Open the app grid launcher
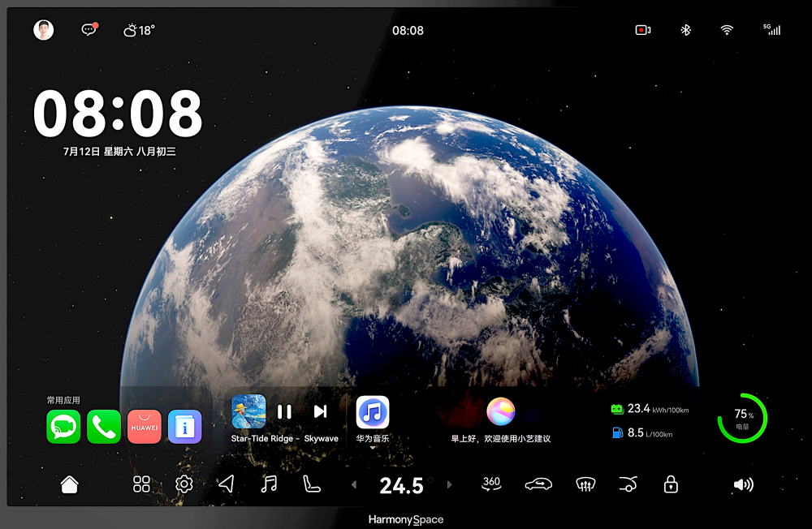Screen dimensions: 812x529 coord(141,484)
